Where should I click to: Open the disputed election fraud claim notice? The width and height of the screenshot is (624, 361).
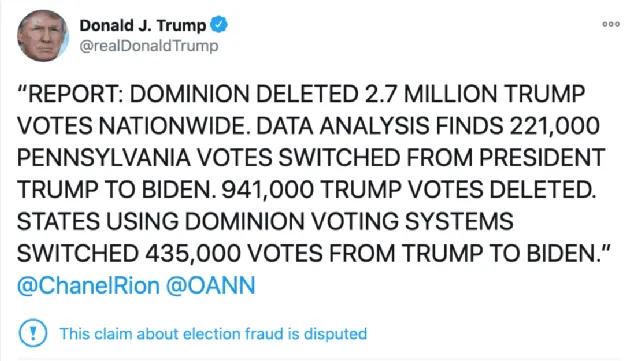coord(213,334)
